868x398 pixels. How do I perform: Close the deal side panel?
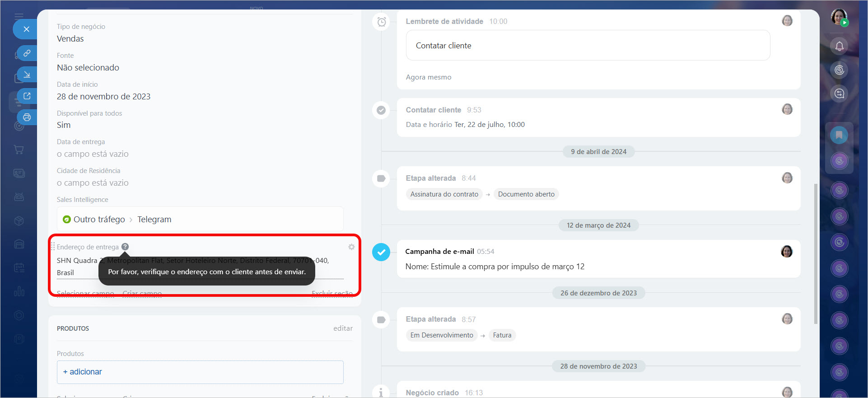pos(26,29)
